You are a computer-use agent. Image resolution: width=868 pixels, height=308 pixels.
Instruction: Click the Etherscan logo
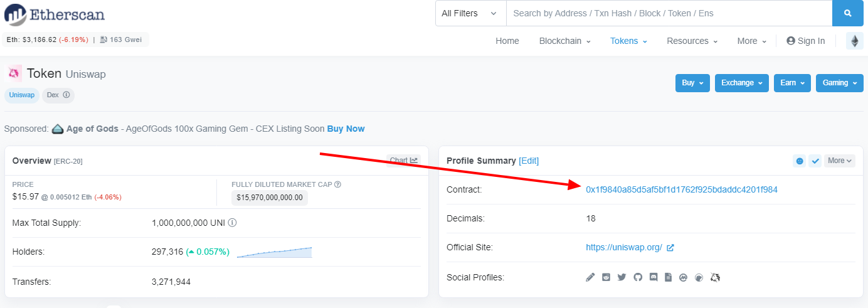pyautogui.click(x=54, y=14)
